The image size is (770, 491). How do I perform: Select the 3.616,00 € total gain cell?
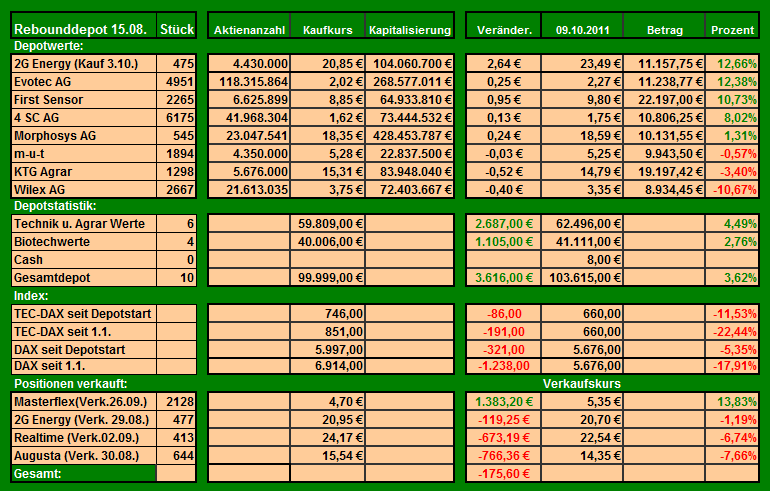tap(504, 278)
